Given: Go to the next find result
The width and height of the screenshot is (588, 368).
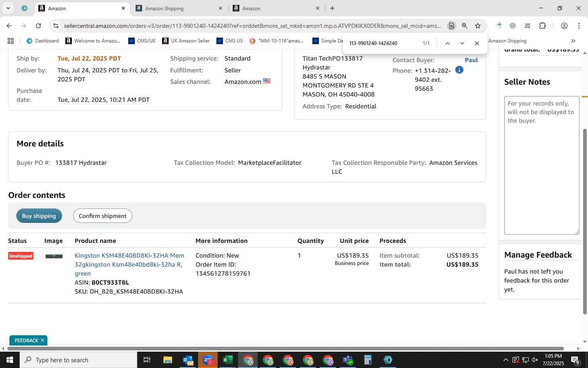Looking at the screenshot, I should click(x=462, y=43).
